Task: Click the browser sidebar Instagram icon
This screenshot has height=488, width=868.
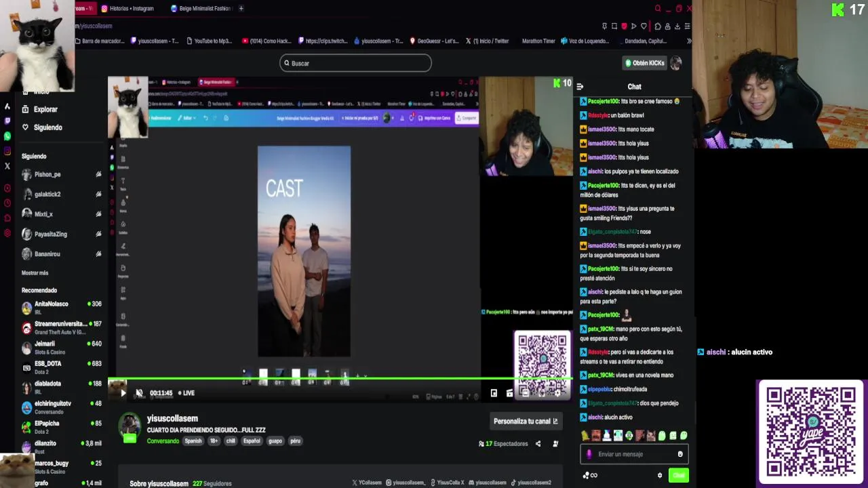Action: click(x=7, y=150)
